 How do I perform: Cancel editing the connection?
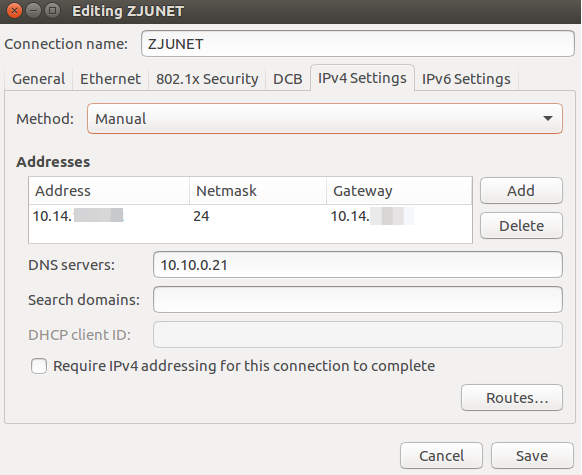[x=441, y=456]
